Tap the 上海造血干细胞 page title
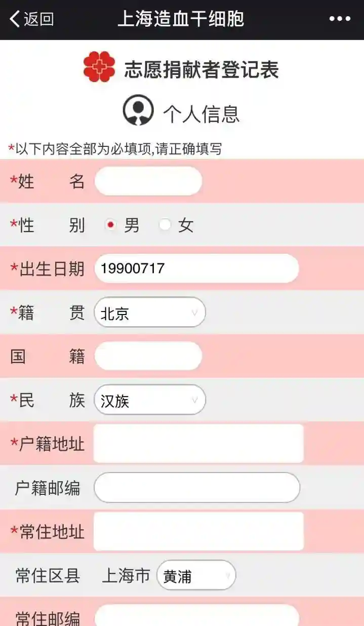 (x=181, y=19)
